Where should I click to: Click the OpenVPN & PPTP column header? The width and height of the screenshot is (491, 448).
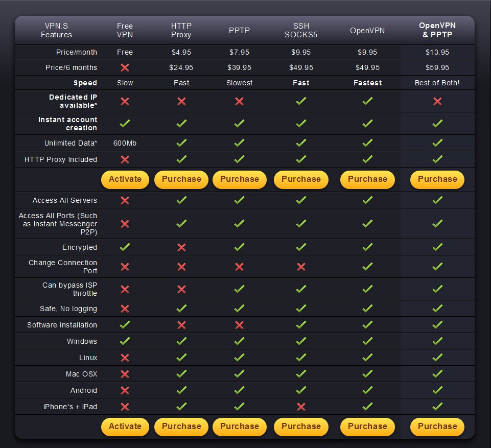click(437, 30)
